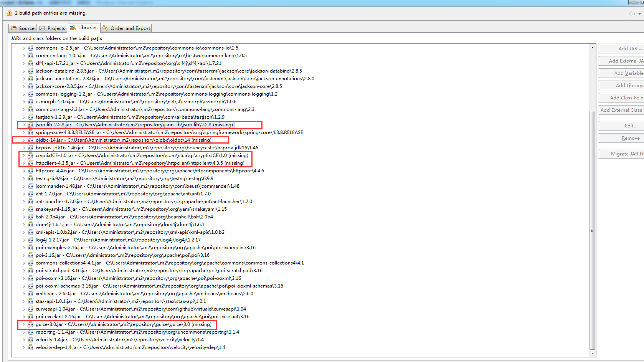Select the commons-logging-1.2.jar row
Screen dimensions: 644x362
coord(157,94)
